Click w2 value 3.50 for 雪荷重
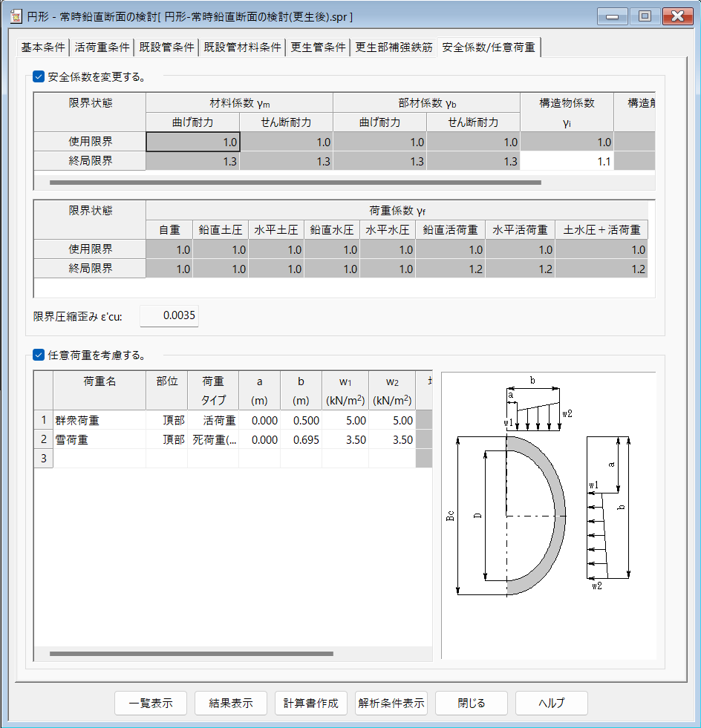Image resolution: width=701 pixels, height=728 pixels. tap(392, 439)
